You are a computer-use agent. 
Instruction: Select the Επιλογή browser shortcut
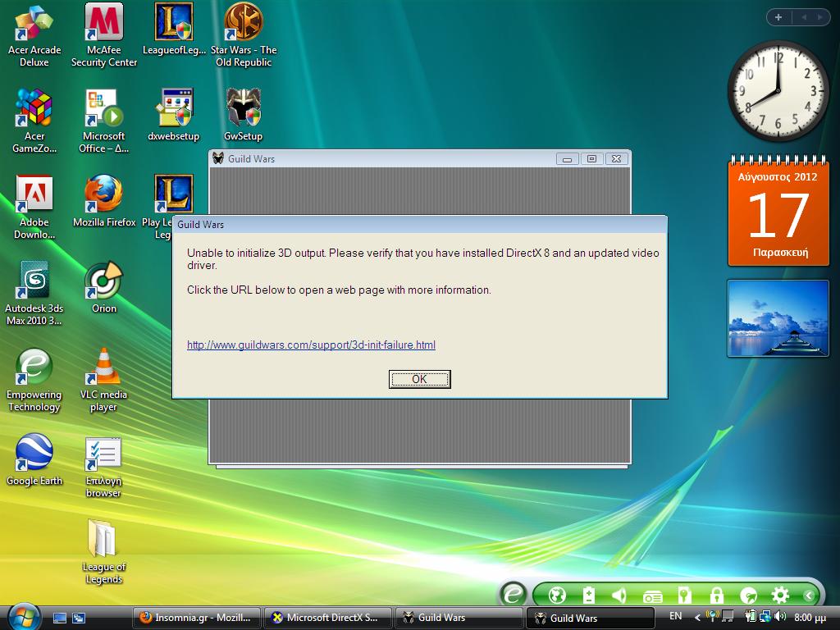[104, 466]
